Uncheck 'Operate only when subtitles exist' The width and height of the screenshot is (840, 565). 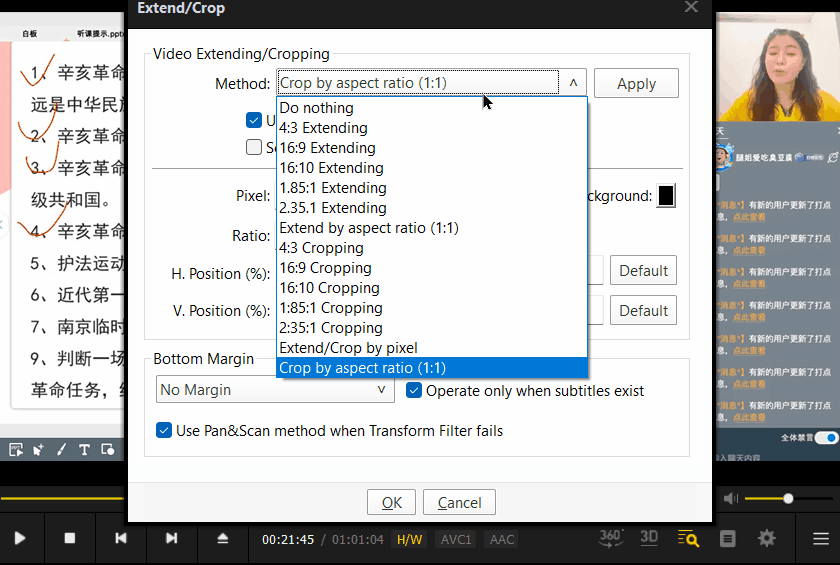pyautogui.click(x=414, y=390)
